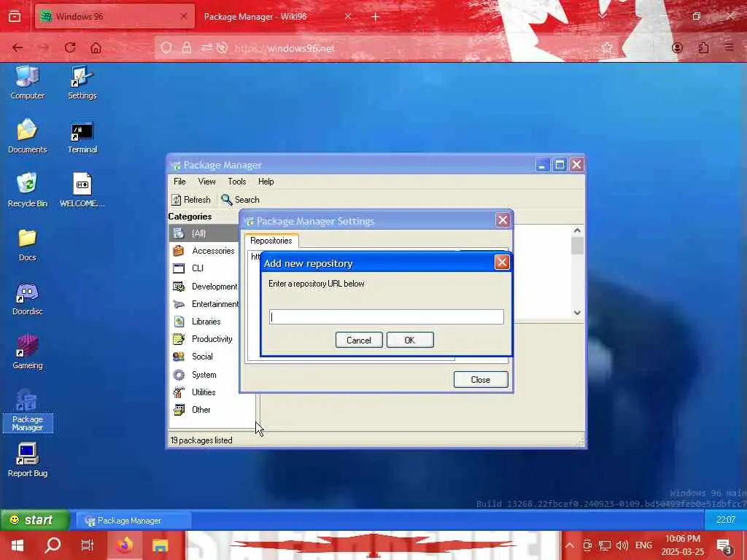747x560 pixels.
Task: Switch to the Windows 96 browser tab
Action: click(x=115, y=16)
